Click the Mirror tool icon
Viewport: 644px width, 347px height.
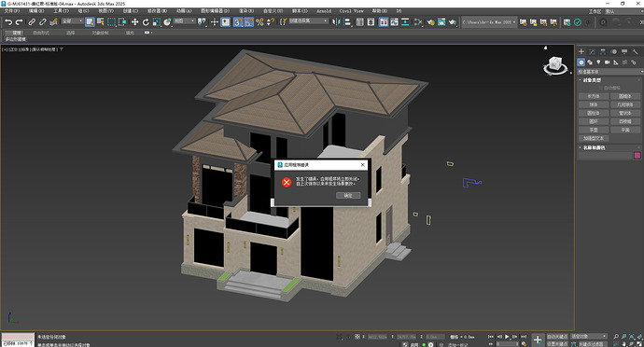[336, 22]
